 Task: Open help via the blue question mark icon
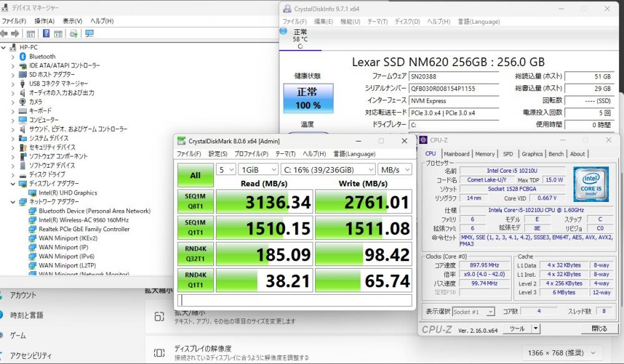click(46, 34)
